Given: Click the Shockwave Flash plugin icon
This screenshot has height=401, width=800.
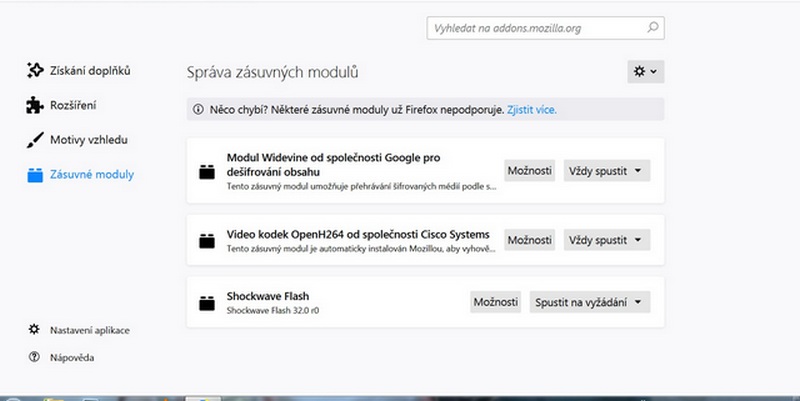Looking at the screenshot, I should [x=207, y=302].
